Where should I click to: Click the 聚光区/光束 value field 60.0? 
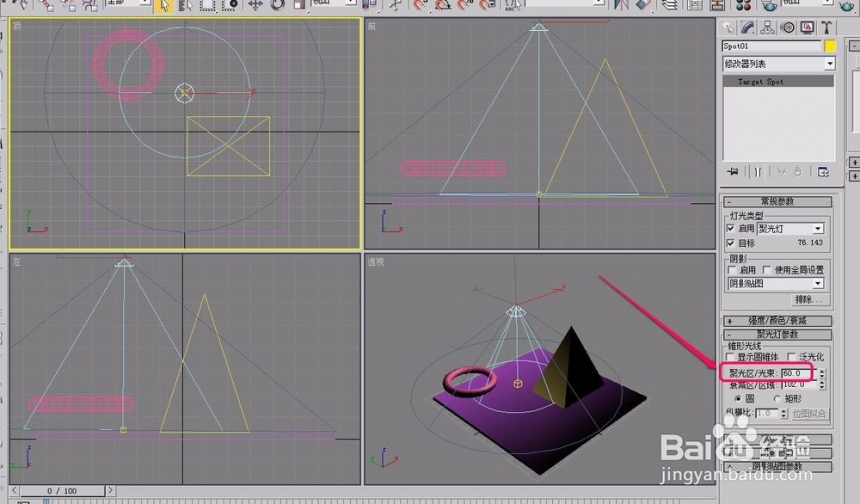click(799, 373)
